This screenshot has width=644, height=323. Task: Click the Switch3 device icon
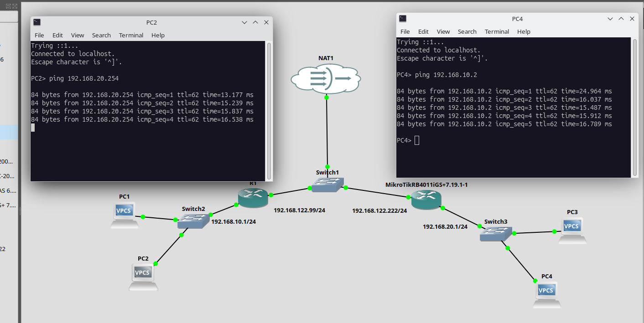[x=495, y=234]
